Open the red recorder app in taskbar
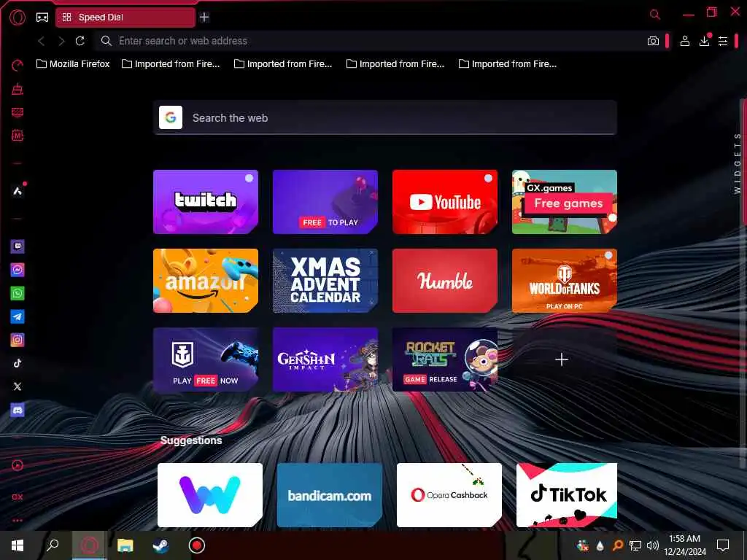747x560 pixels. tap(197, 545)
